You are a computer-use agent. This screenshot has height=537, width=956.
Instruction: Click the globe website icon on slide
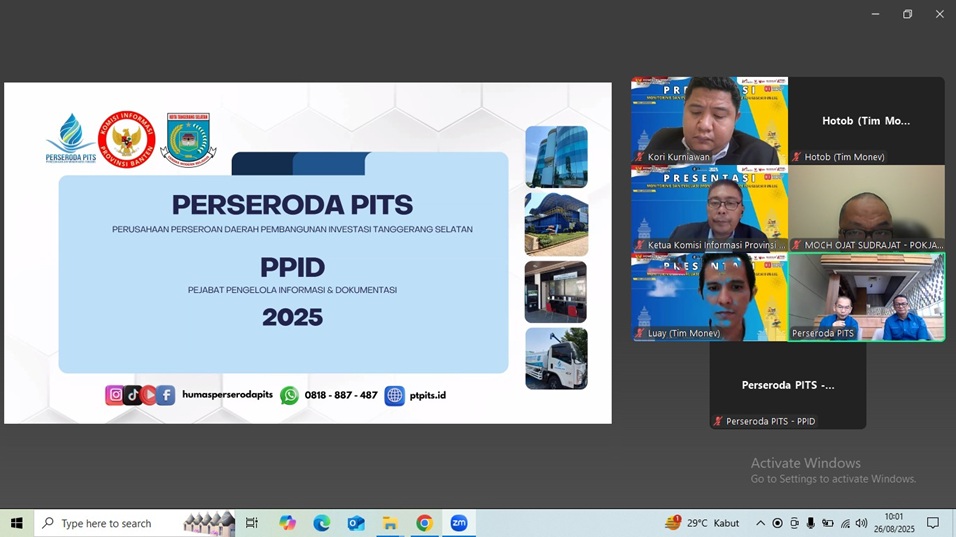pos(394,396)
